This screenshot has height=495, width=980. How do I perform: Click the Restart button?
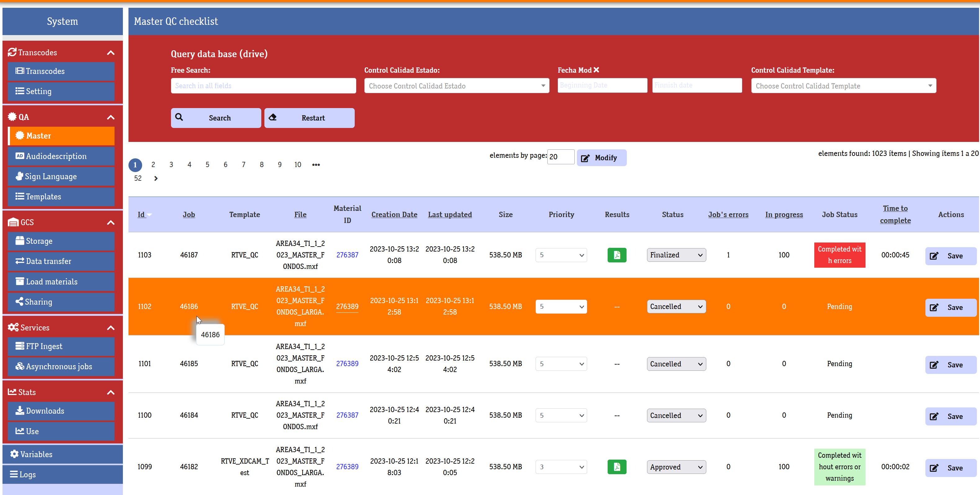coord(309,118)
